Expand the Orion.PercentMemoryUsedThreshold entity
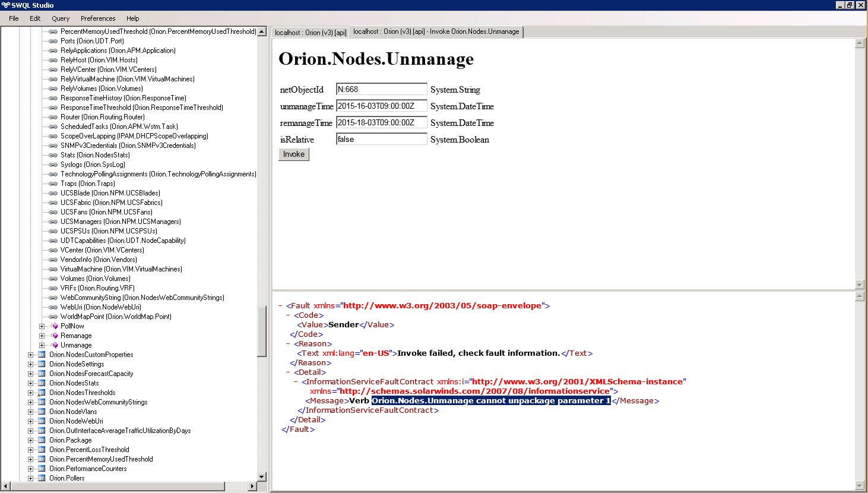Image resolution: width=868 pixels, height=493 pixels. 31,459
